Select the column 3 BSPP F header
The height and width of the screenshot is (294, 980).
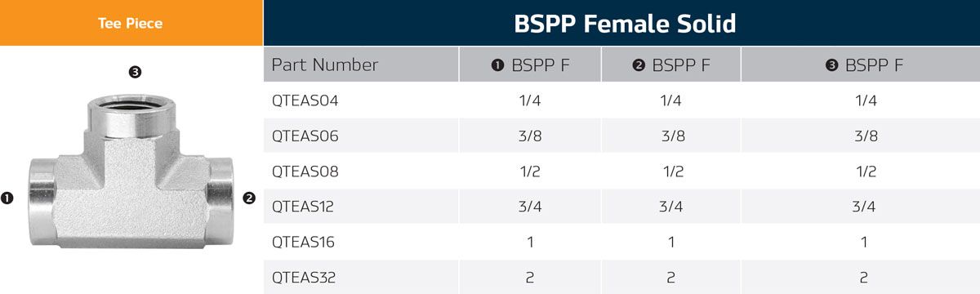point(861,65)
